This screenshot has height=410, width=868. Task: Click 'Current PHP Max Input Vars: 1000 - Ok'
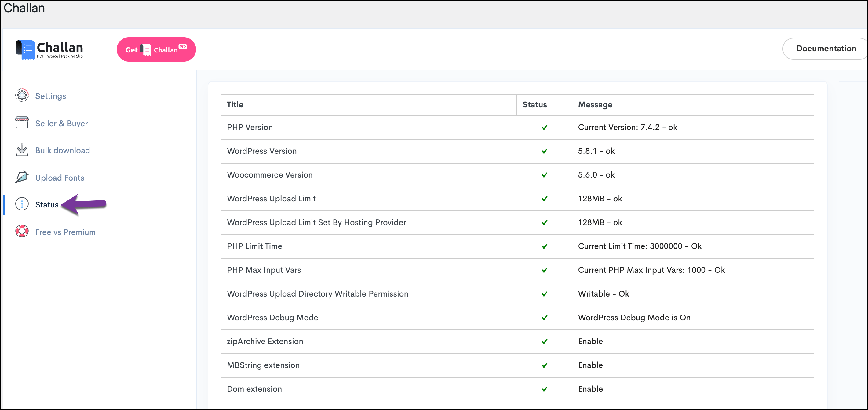point(651,270)
